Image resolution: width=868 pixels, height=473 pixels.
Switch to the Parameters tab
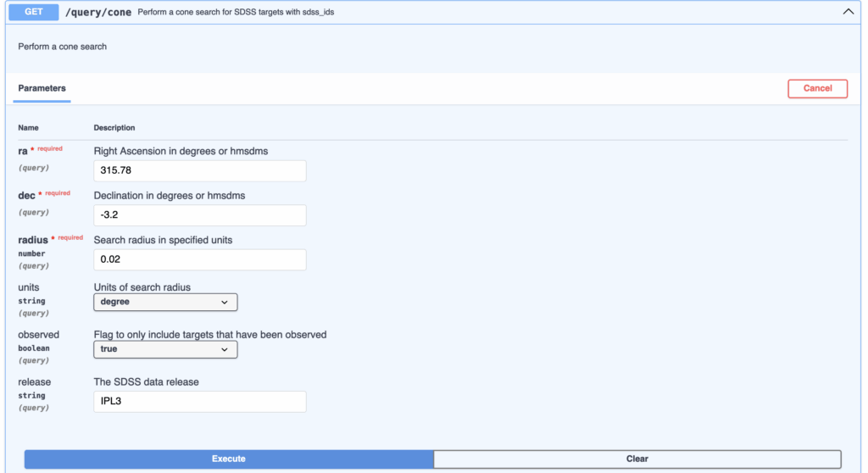tap(42, 88)
